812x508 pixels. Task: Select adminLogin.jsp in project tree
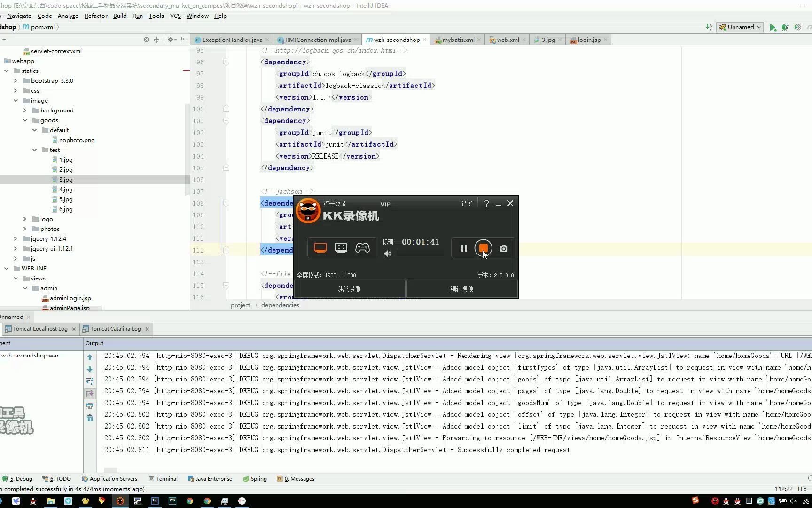point(70,298)
